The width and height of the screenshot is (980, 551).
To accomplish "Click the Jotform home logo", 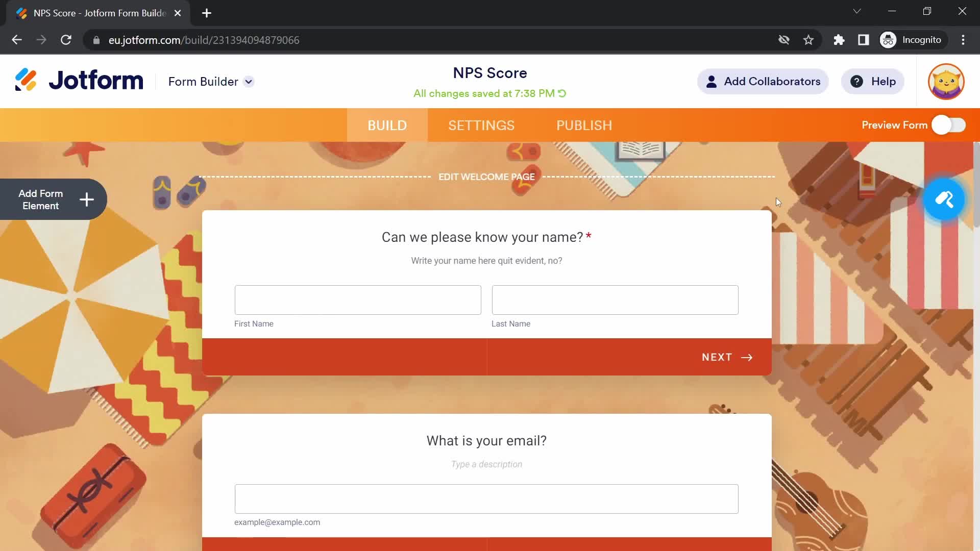I will [80, 82].
